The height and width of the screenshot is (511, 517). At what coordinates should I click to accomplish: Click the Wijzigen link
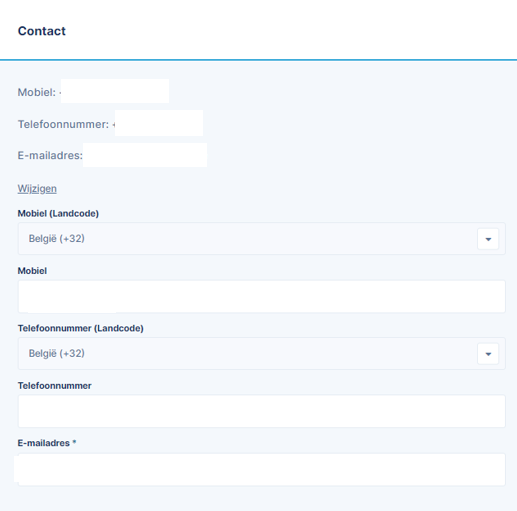click(x=37, y=189)
